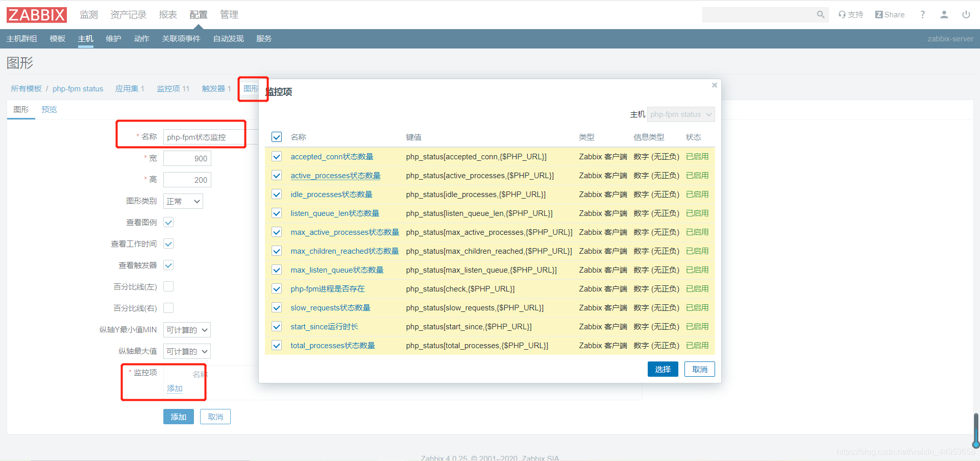980x461 pixels.
Task: Click the 添加 link under 监控项
Action: pos(175,389)
